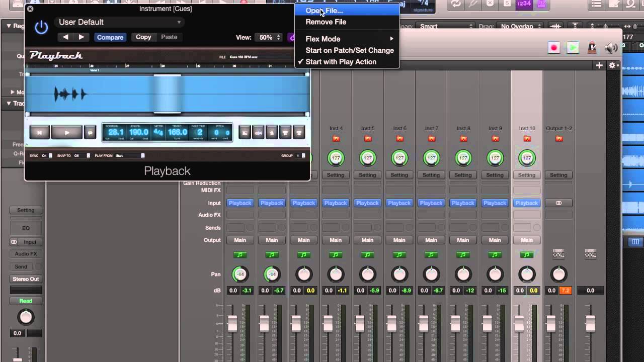This screenshot has width=644, height=362.
Task: Expand the Flex Mode submenu
Action: pos(347,39)
